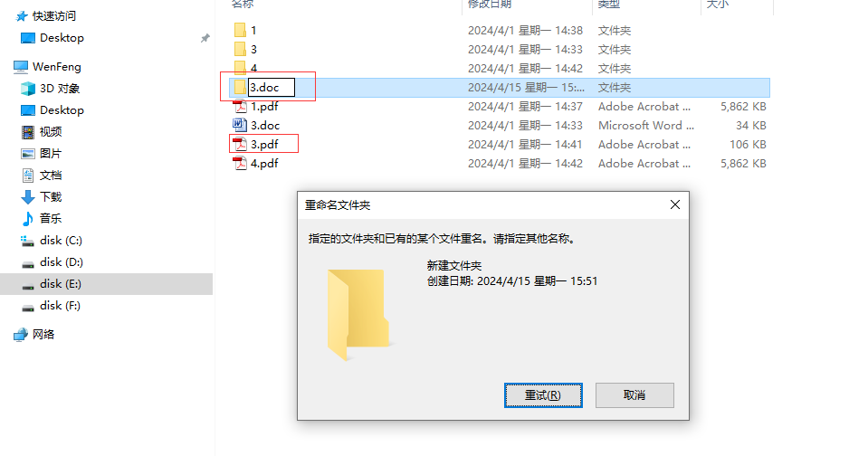868x456 pixels.
Task: Click the 快速访问 quick access star icon
Action: click(x=22, y=16)
